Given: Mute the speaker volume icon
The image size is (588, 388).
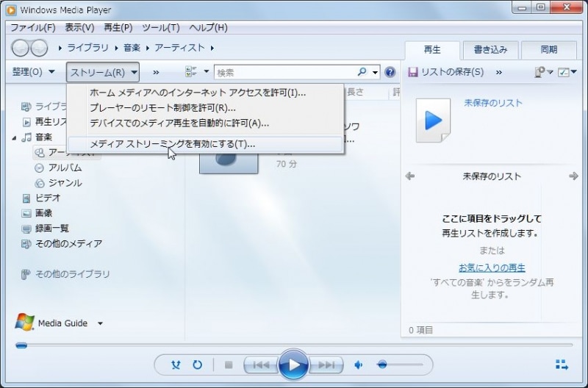Looking at the screenshot, I should point(359,364).
